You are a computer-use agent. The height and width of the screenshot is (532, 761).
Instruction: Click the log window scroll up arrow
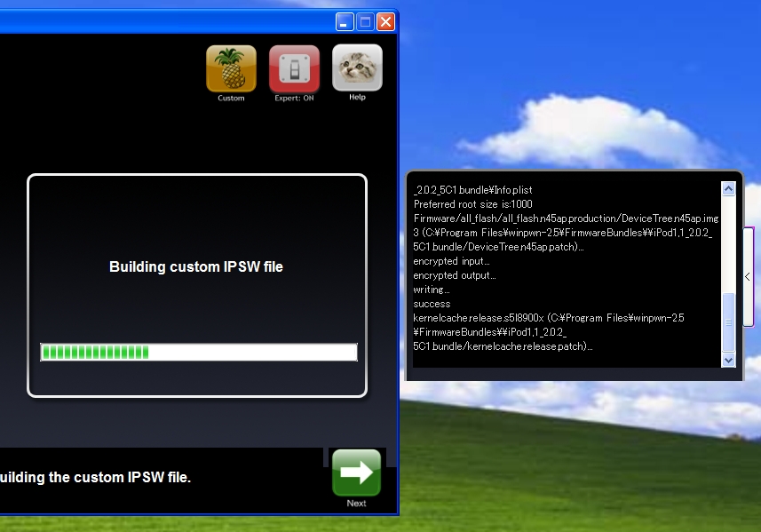click(x=728, y=188)
